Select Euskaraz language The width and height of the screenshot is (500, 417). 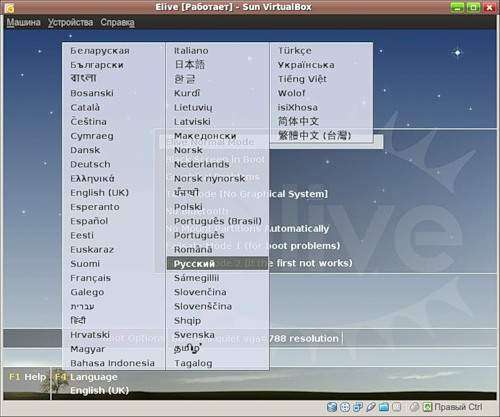(x=92, y=249)
